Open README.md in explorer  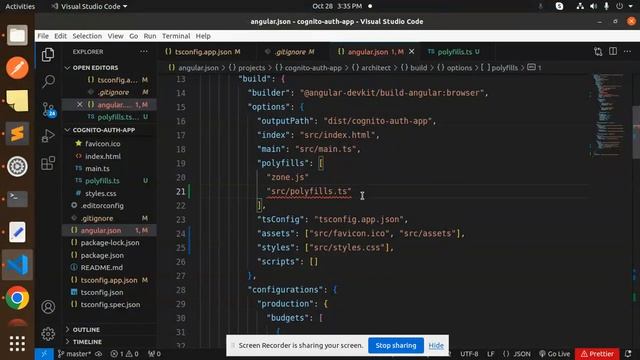coord(102,267)
